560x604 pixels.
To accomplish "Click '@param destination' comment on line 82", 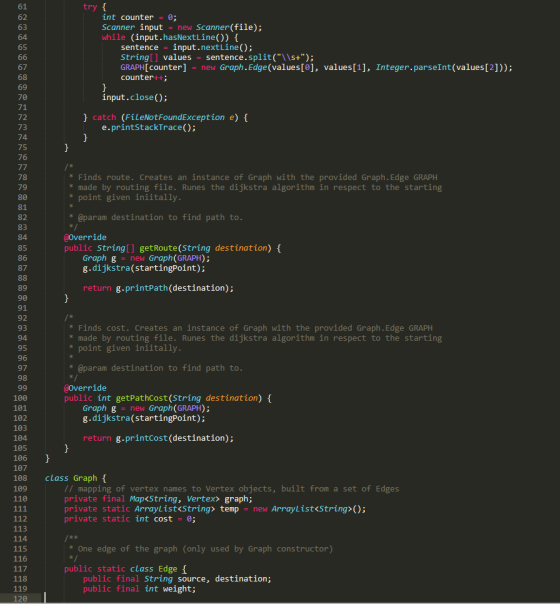I will 123,218.
